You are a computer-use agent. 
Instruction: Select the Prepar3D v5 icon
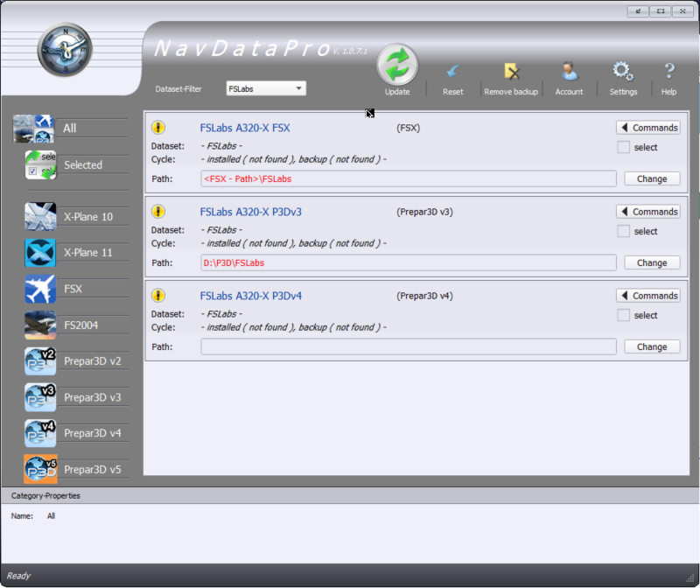coord(40,469)
